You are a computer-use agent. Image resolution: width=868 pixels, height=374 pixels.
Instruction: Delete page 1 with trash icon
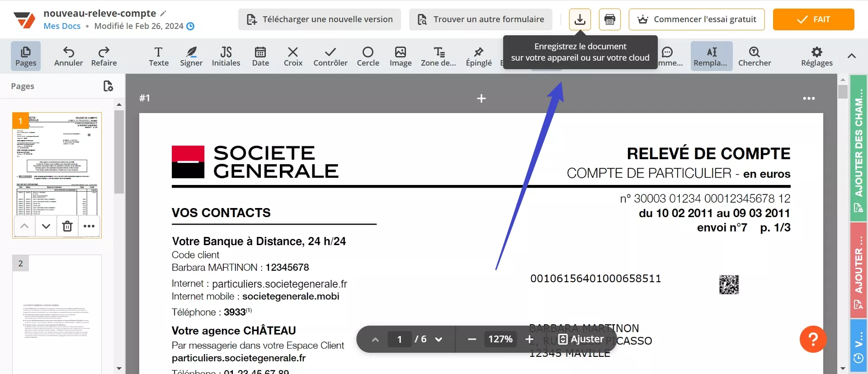(x=67, y=226)
